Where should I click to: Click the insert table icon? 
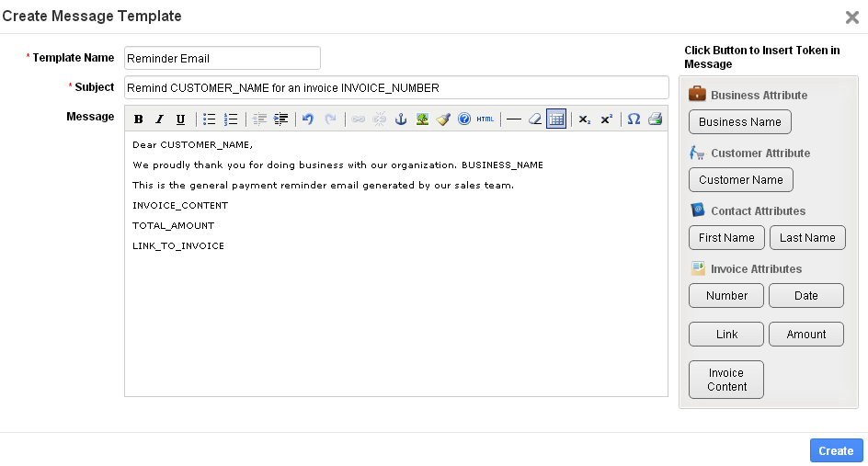coord(556,119)
